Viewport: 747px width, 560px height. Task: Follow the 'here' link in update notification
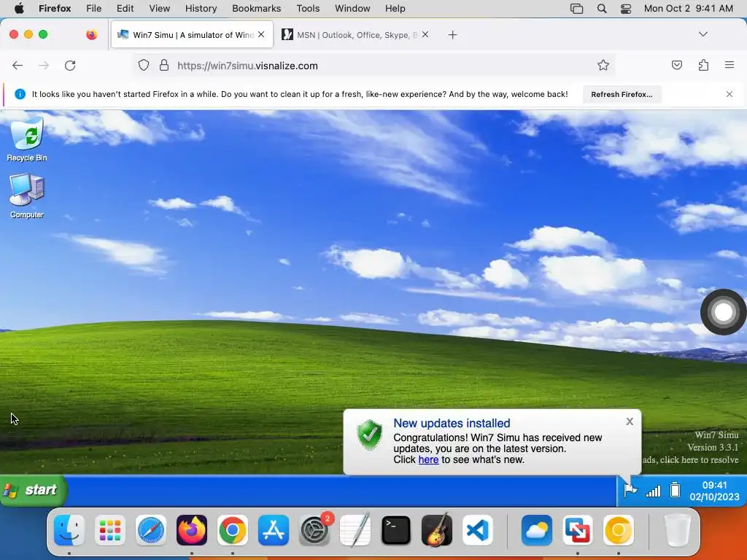tap(428, 459)
